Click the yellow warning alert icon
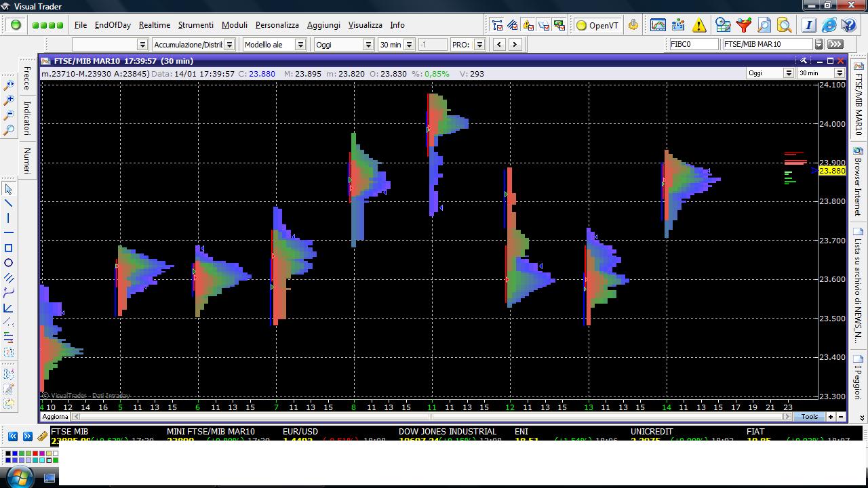Screen dimensions: 868x488 699,26
